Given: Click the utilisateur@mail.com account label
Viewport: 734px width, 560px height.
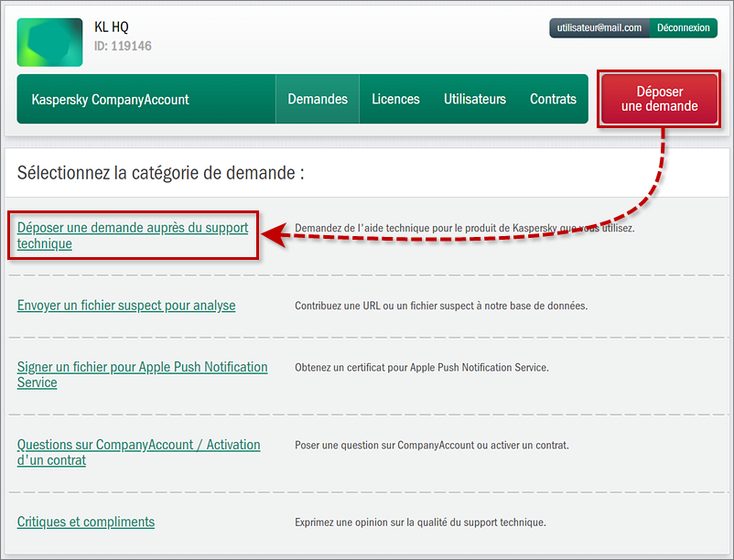Looking at the screenshot, I should coord(599,27).
